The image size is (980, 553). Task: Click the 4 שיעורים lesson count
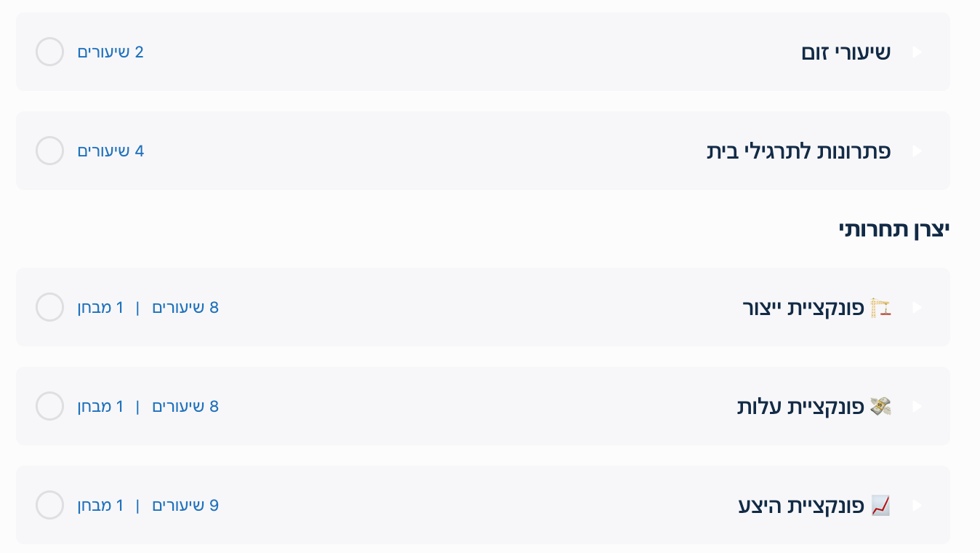pyautogui.click(x=111, y=151)
